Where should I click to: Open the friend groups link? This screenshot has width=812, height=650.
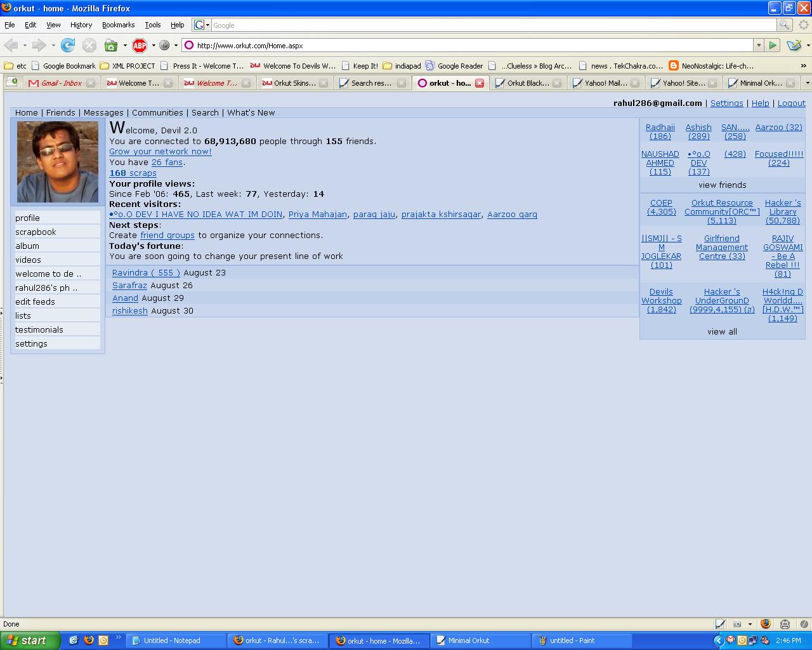[x=167, y=235]
